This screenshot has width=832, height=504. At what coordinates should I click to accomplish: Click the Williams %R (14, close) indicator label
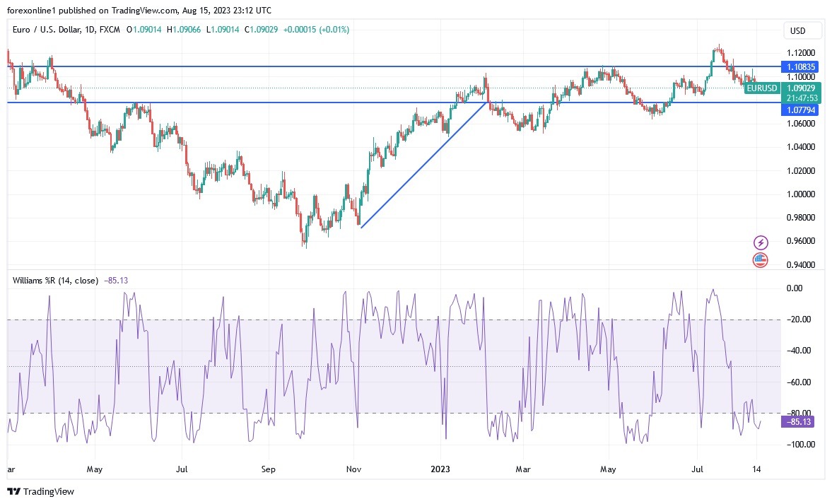(x=55, y=281)
